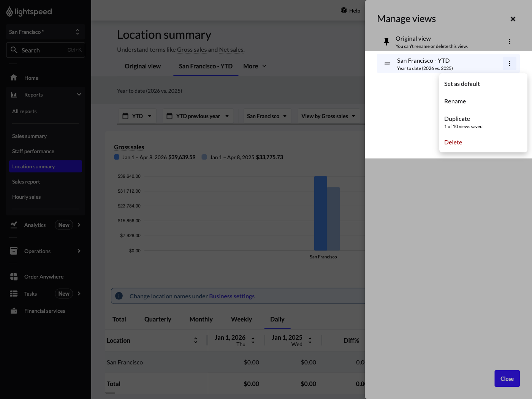Open the View by Gross sales dropdown
Viewport: 532px width, 399px height.
click(328, 116)
